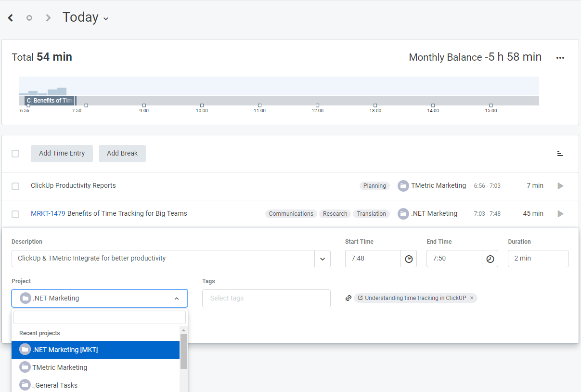
Task: Open the End Time clock picker
Action: (x=490, y=259)
